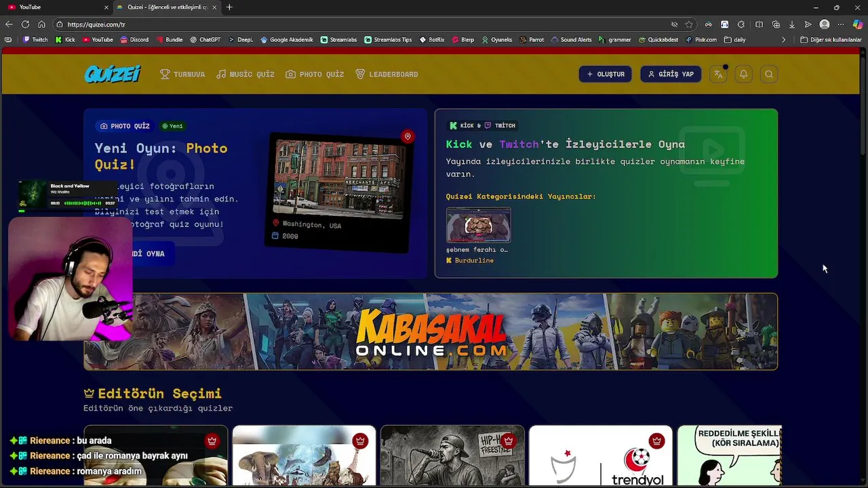The height and width of the screenshot is (488, 868).
Task: Click the Oluştur button
Action: click(x=606, y=74)
